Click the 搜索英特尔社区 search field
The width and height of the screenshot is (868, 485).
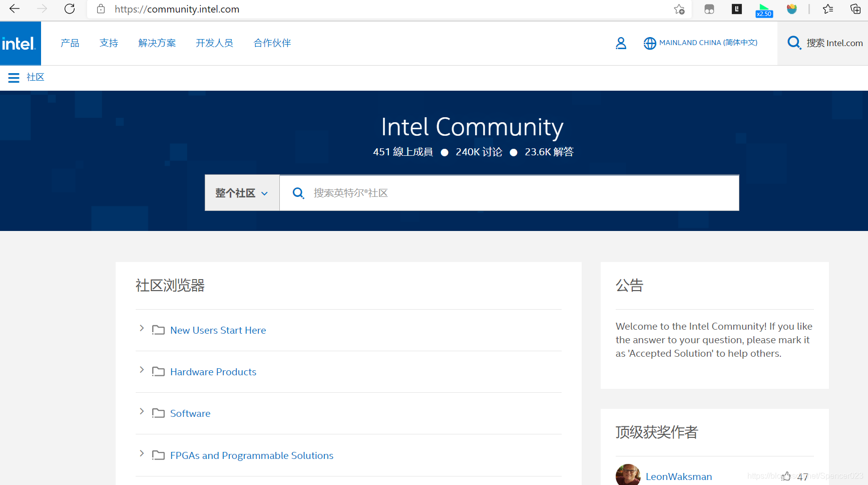click(509, 193)
